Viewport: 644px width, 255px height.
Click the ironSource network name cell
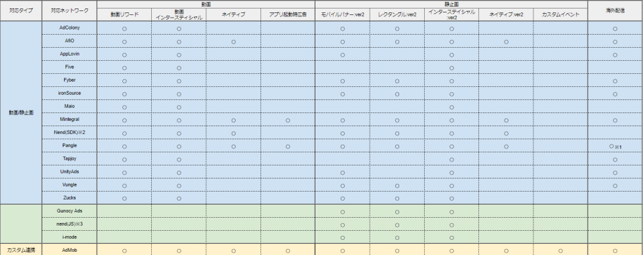(x=69, y=93)
